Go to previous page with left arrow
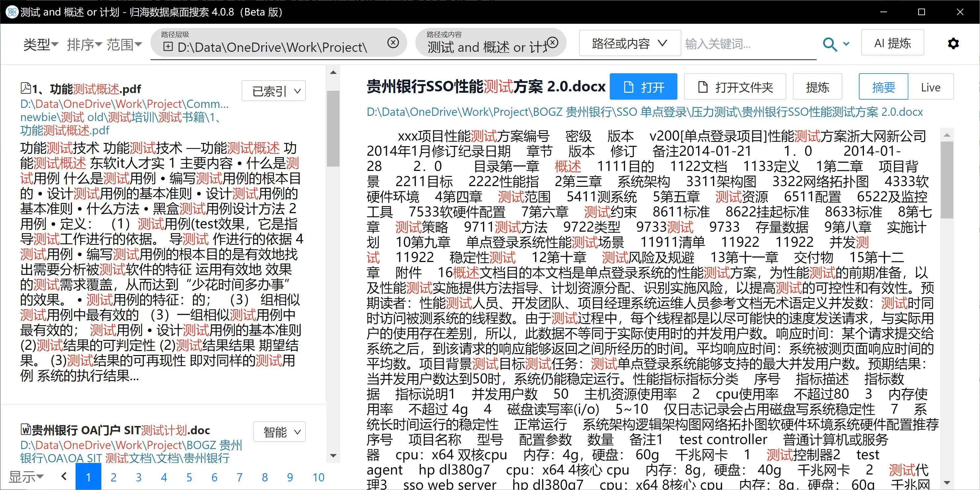Viewport: 980px width, 490px height. point(64,476)
